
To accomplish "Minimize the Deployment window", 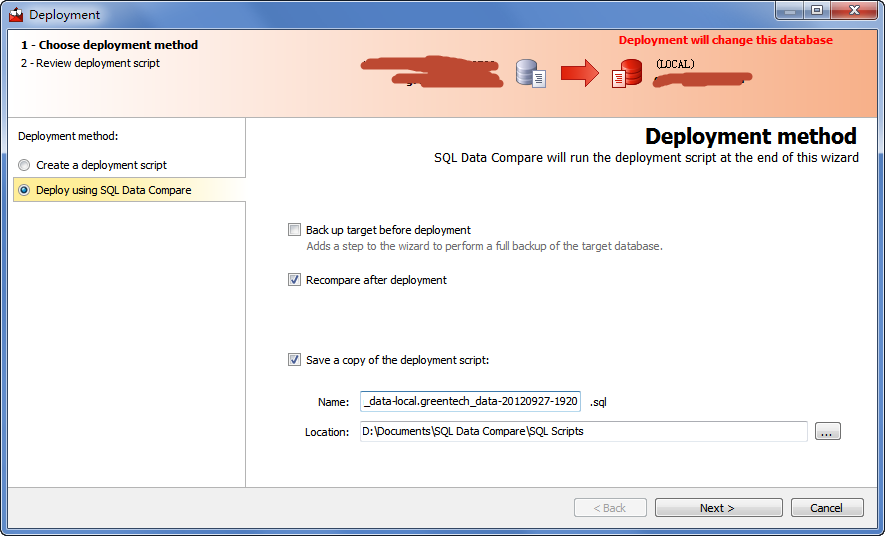I will coord(790,11).
